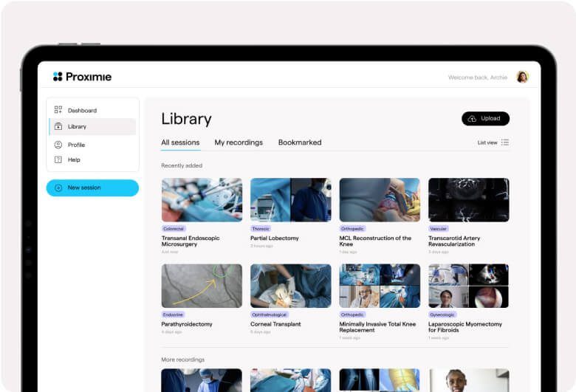Open MCL Reconstruction of the Knee thumbnail
The height and width of the screenshot is (392, 576).
click(380, 200)
